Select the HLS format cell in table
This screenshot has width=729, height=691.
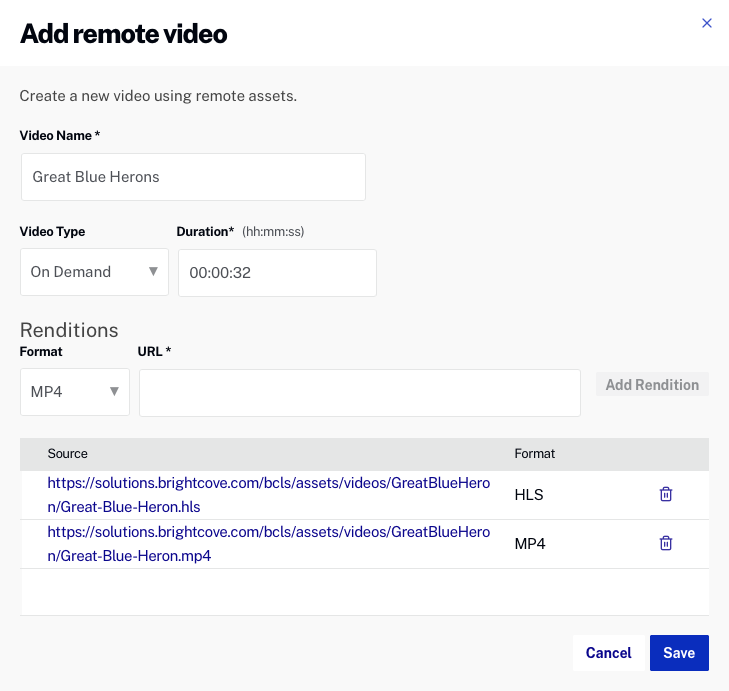[529, 495]
